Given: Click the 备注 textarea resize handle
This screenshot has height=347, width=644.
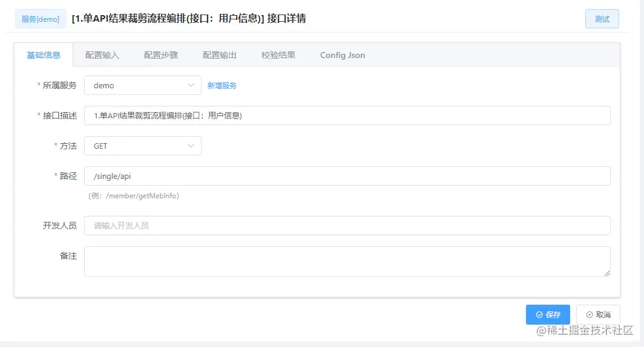Looking at the screenshot, I should click(607, 273).
